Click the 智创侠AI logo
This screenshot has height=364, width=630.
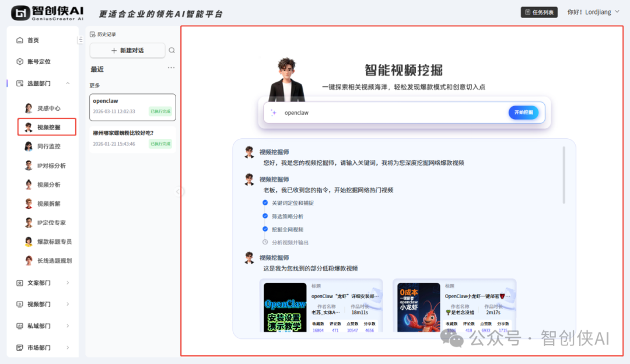point(47,13)
